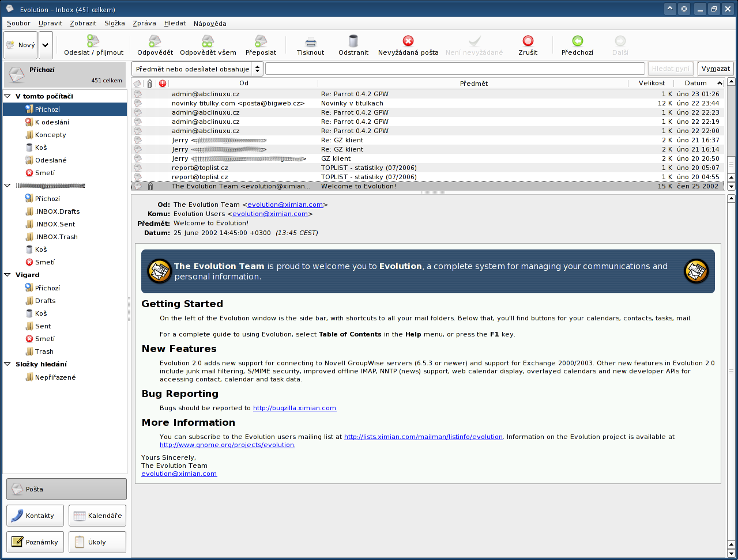
Task: Sort messages by the Datum column header
Action: [700, 84]
